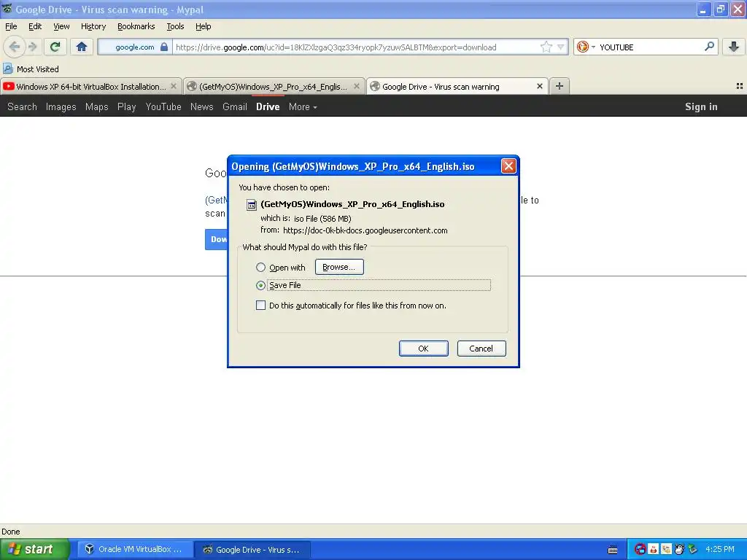
Task: Click the 4:25 PM clock
Action: [x=720, y=549]
